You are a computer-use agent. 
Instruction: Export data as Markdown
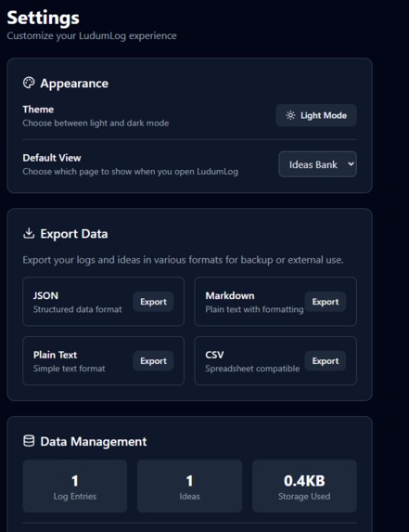325,302
